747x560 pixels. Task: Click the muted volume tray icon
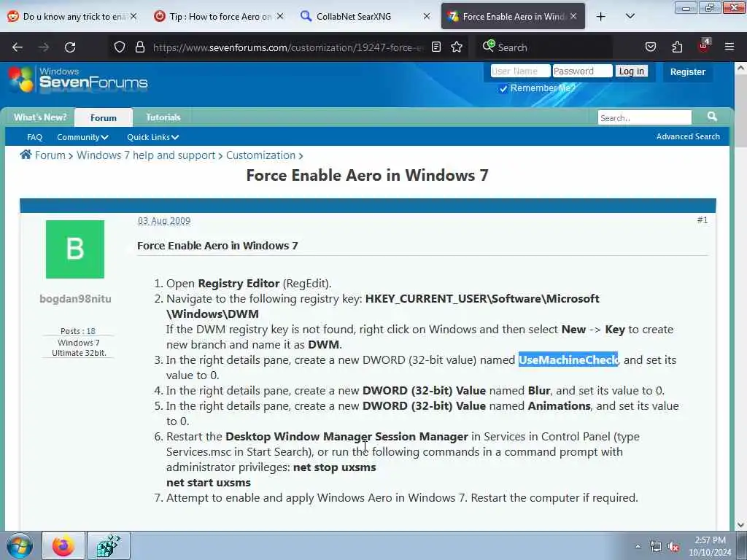673,547
